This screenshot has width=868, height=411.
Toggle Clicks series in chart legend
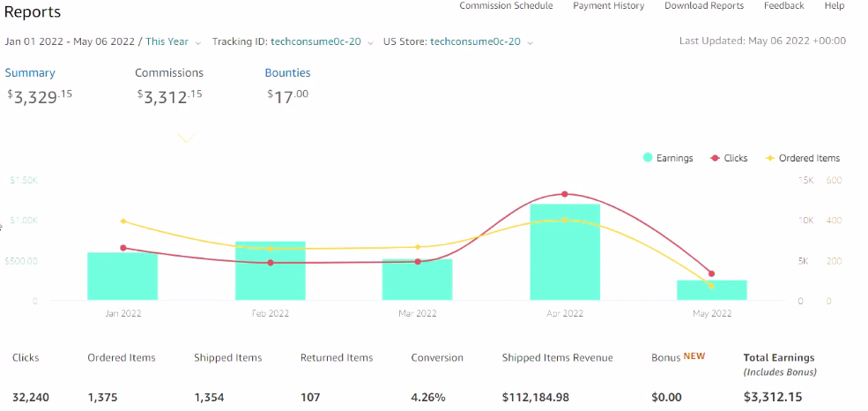pyautogui.click(x=729, y=158)
